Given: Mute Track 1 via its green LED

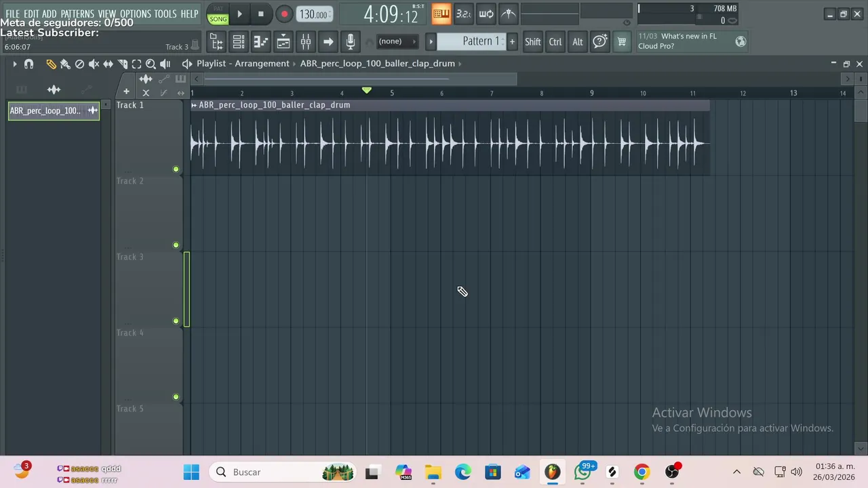Looking at the screenshot, I should [x=176, y=169].
